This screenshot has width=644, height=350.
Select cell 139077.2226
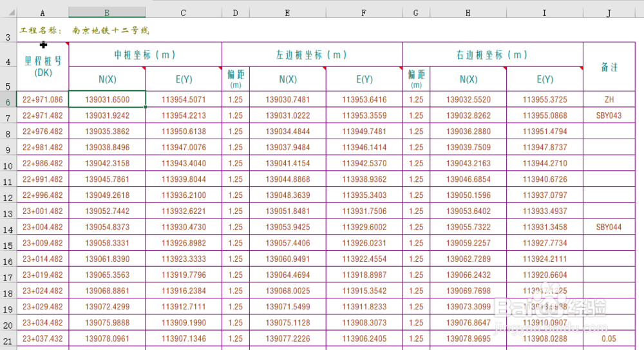coord(288,338)
